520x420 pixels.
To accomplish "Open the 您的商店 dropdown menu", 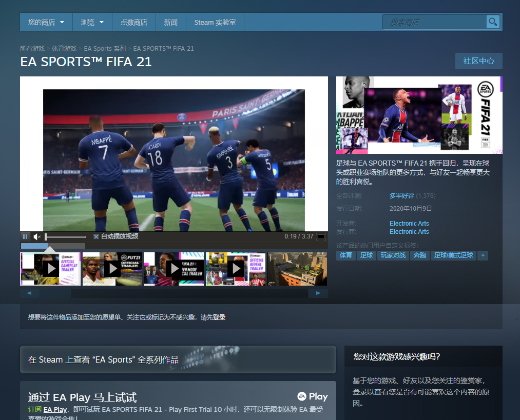I will tap(46, 22).
